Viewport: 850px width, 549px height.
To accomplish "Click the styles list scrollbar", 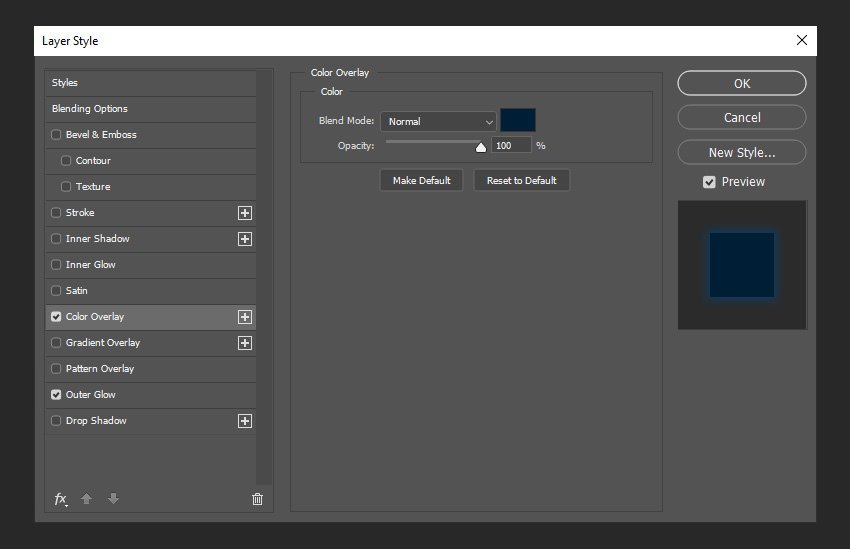I will (264, 277).
